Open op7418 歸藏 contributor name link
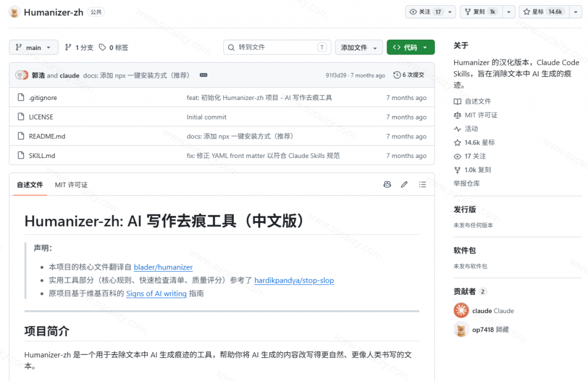The height and width of the screenshot is (381, 588). pyautogui.click(x=490, y=330)
